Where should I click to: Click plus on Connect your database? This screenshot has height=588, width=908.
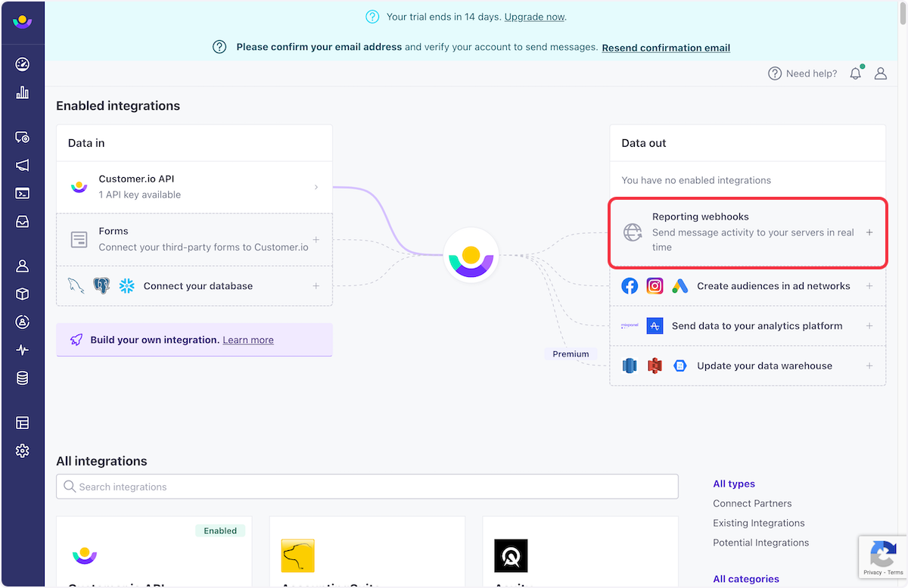click(x=316, y=286)
